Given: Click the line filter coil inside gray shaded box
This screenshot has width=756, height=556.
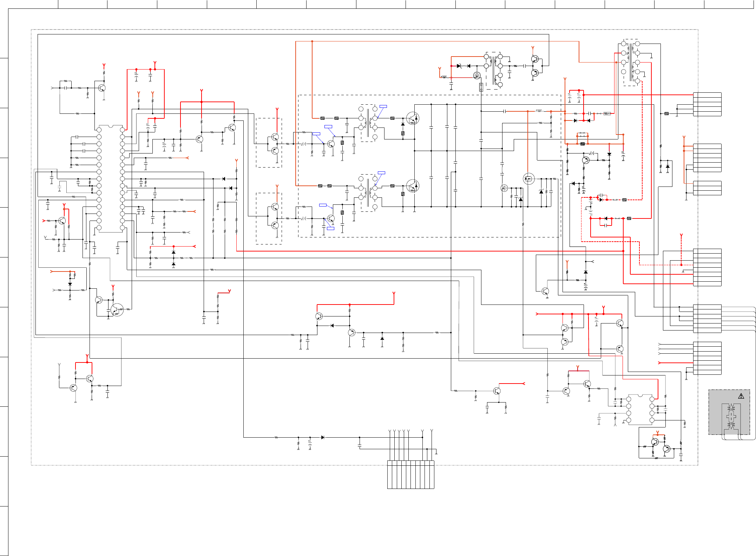Looking at the screenshot, I should point(731,417).
